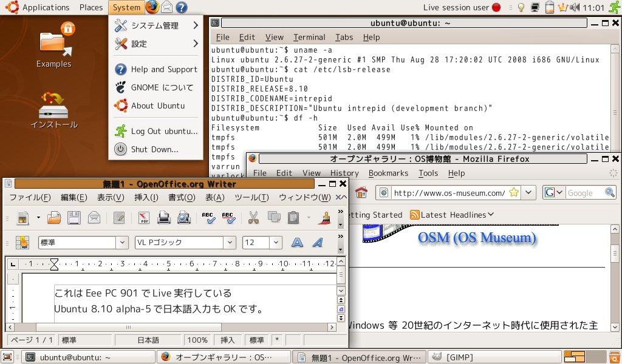
Task: Open the new document type dropdown arrow
Action: pos(38,217)
